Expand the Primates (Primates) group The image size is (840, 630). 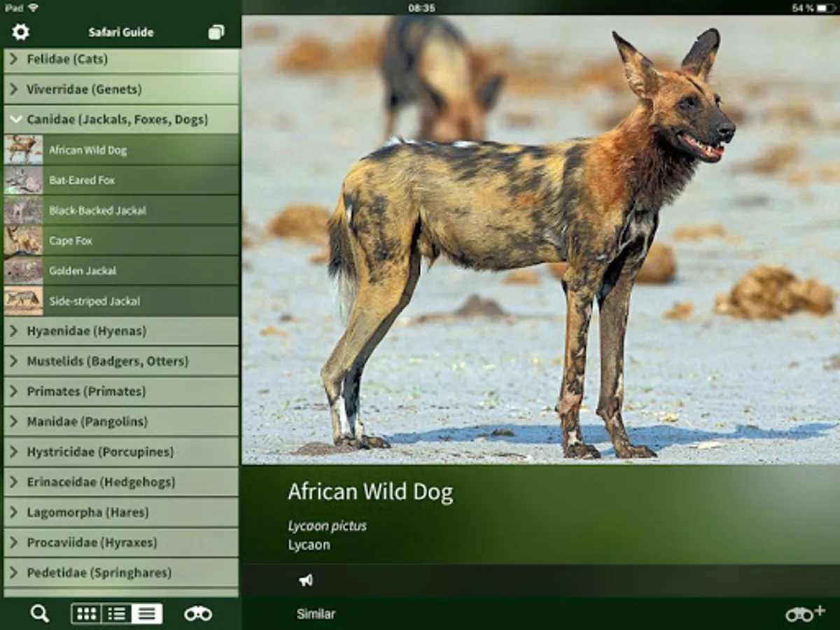[121, 391]
